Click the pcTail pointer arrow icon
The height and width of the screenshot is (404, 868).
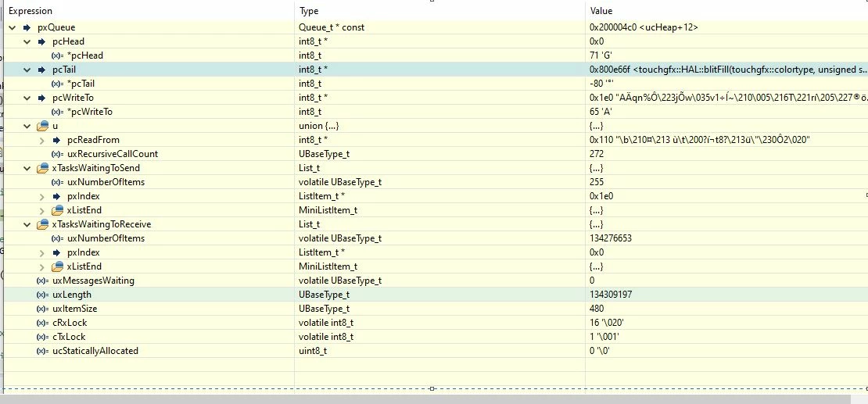click(41, 70)
